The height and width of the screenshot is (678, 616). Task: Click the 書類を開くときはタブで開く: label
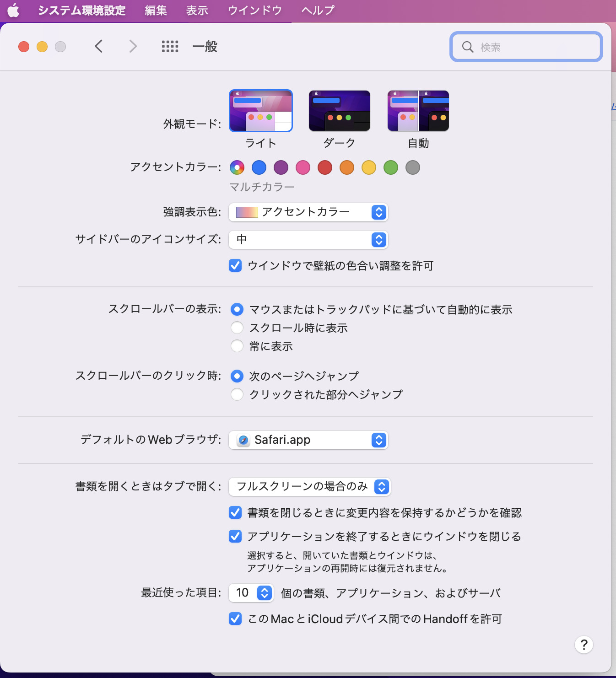148,486
